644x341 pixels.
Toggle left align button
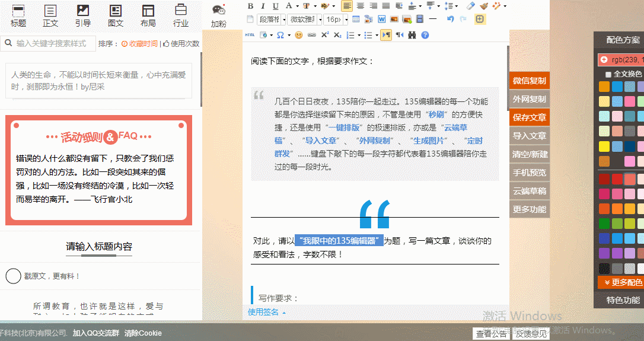(x=347, y=6)
